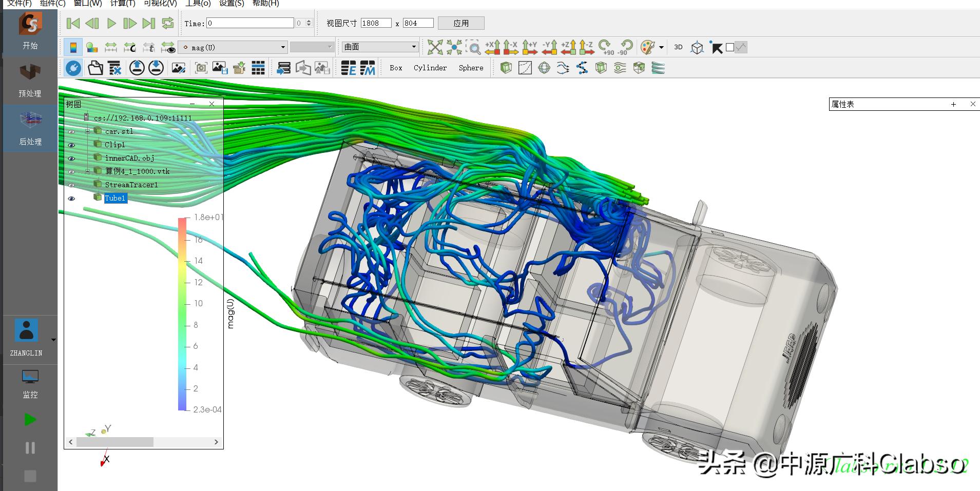Capture a screenshot with camera icon
980x491 pixels.
point(201,68)
